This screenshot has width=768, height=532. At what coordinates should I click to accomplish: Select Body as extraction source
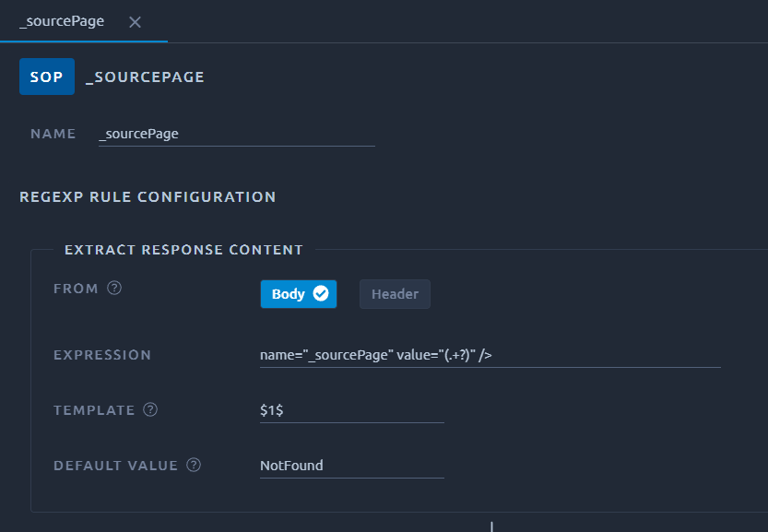(299, 294)
